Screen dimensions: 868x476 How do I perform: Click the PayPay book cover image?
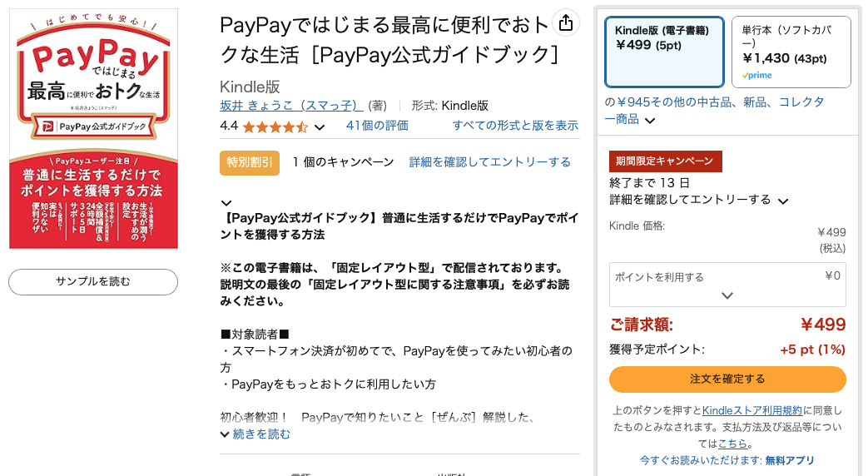coord(93,128)
